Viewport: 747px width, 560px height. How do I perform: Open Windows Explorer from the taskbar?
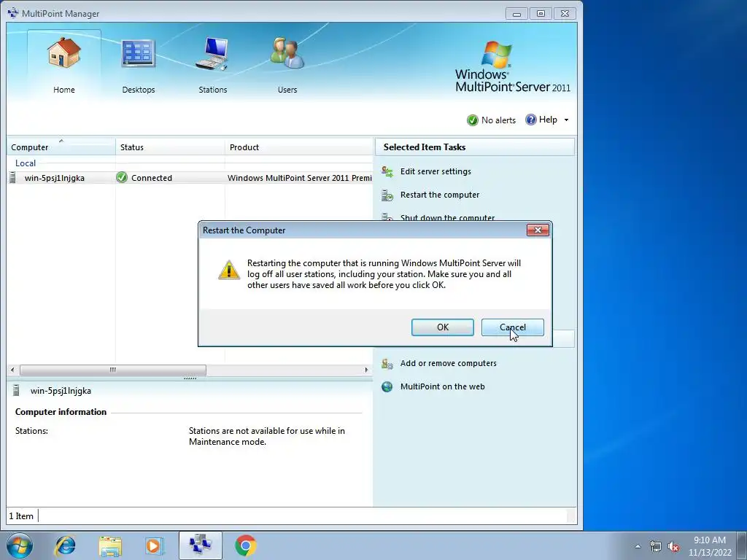coord(110,545)
